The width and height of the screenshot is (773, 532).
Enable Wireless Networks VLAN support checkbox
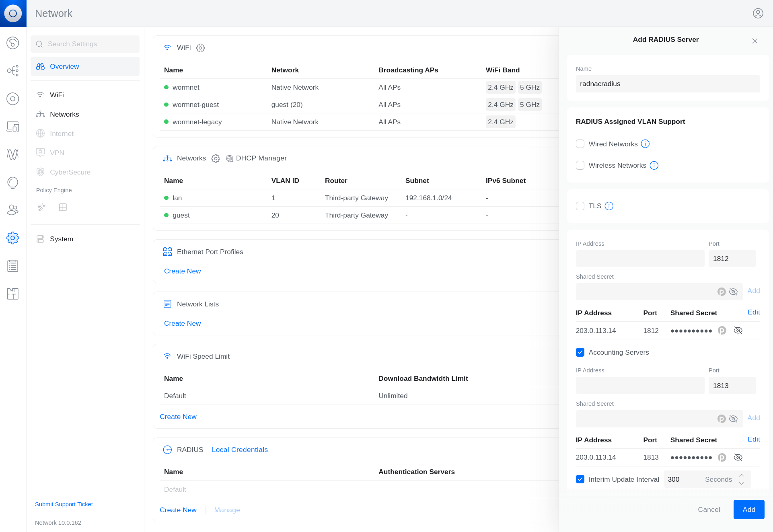pyautogui.click(x=580, y=165)
